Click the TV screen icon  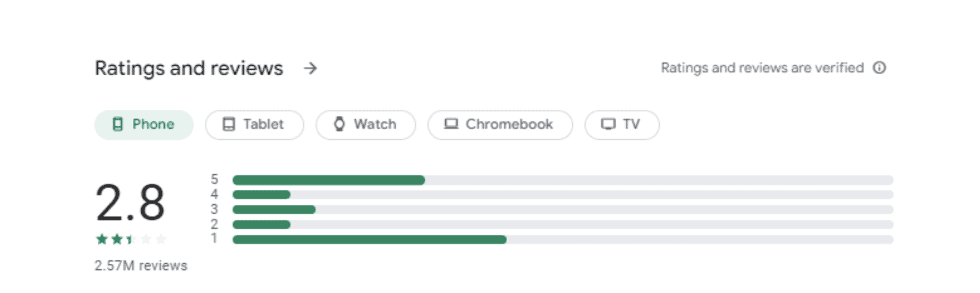609,125
